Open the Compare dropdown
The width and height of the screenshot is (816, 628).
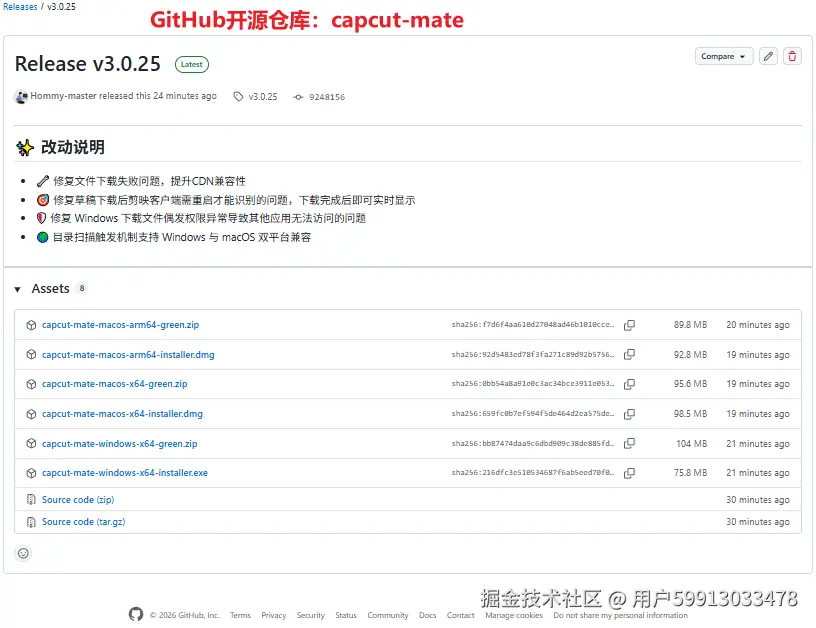(723, 56)
